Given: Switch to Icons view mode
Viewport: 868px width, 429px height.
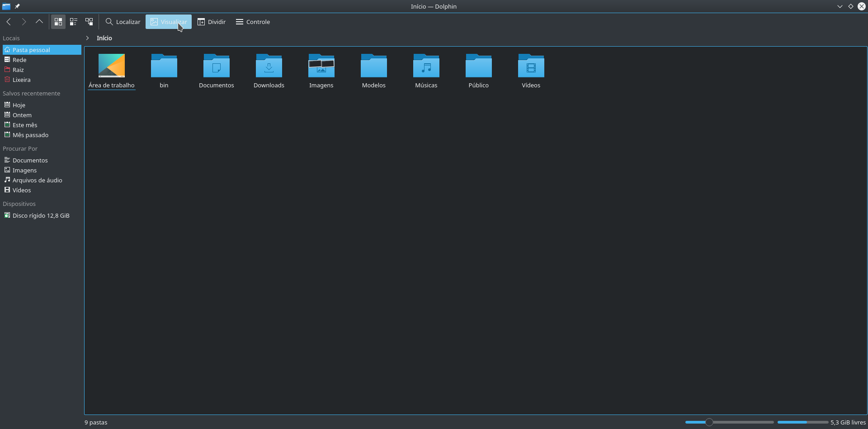Looking at the screenshot, I should pyautogui.click(x=58, y=22).
